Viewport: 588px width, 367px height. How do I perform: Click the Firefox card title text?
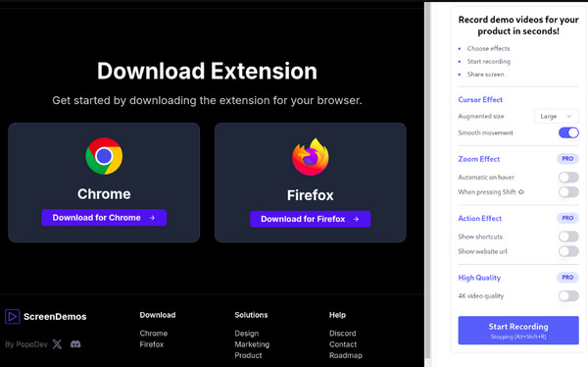pyautogui.click(x=311, y=195)
